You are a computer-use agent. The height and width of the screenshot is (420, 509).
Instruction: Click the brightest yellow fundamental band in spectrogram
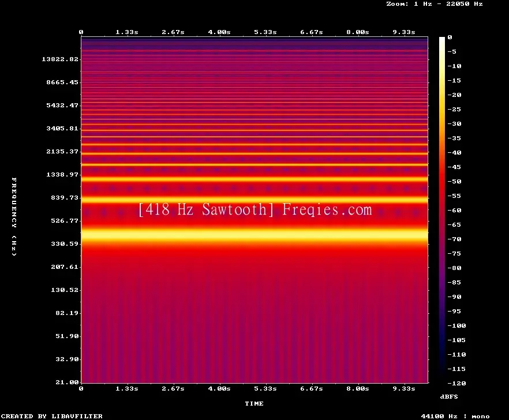click(x=254, y=234)
